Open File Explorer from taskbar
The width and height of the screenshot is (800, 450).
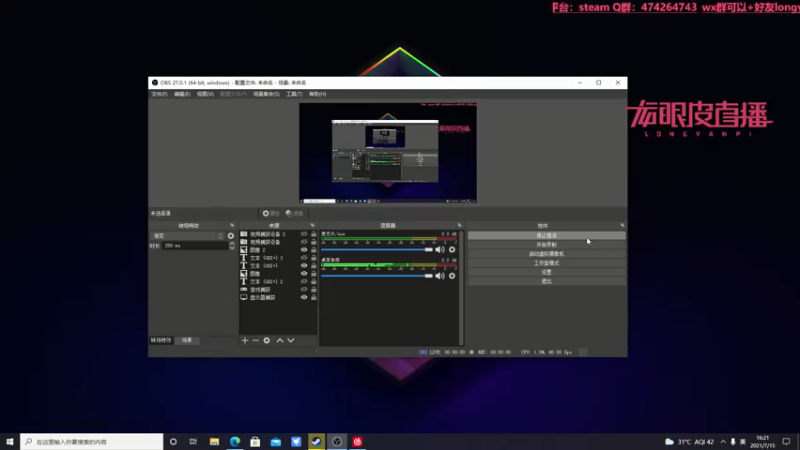214,441
